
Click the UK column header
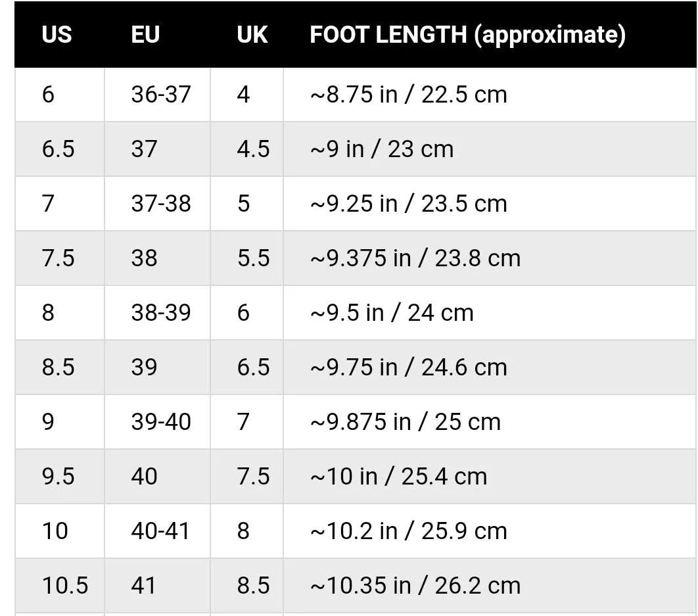[252, 34]
